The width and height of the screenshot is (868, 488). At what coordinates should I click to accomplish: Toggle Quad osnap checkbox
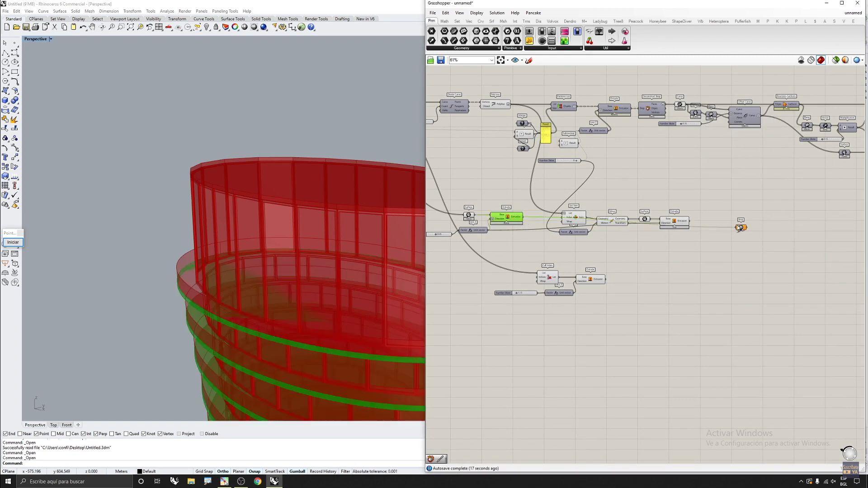tap(126, 434)
